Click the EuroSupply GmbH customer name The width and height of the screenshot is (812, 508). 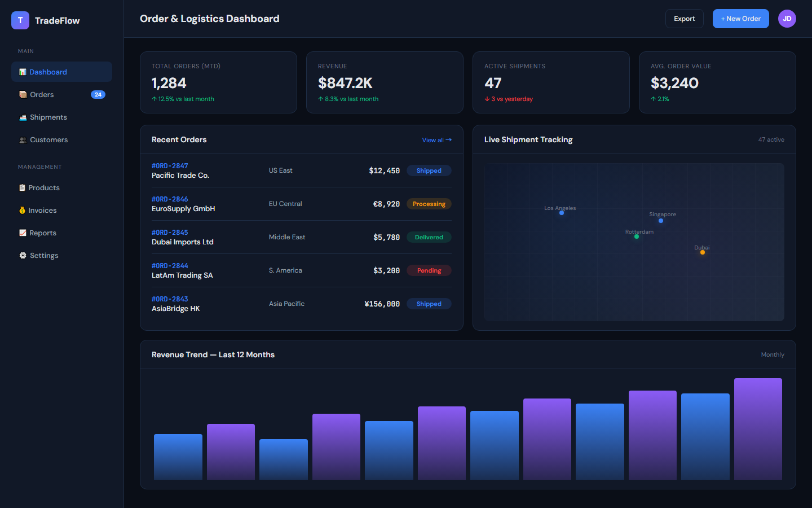tap(183, 209)
